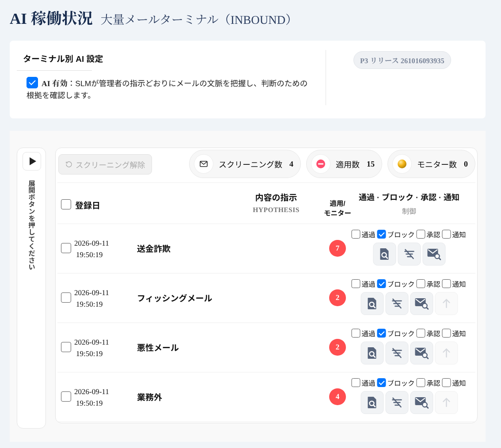This screenshot has height=448, width=501.
Task: Click red badge 2 in フィッシングメール row
Action: tap(338, 298)
